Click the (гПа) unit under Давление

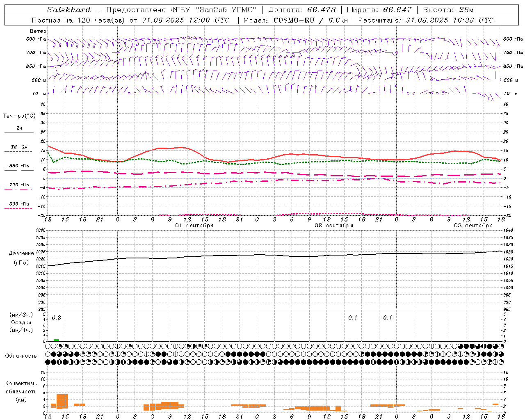(x=21, y=262)
